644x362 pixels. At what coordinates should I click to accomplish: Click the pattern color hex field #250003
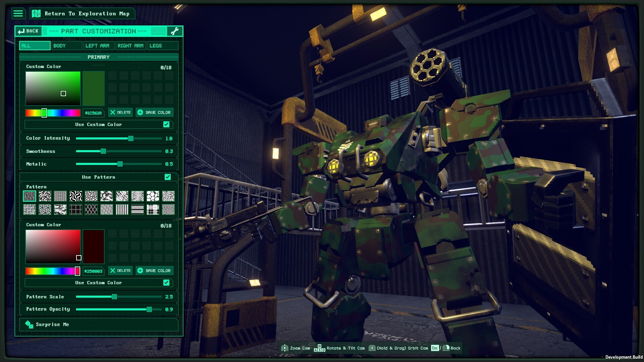pos(93,271)
